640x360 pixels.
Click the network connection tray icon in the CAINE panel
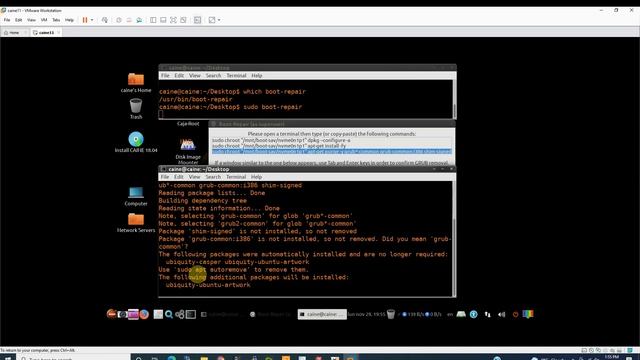487,314
